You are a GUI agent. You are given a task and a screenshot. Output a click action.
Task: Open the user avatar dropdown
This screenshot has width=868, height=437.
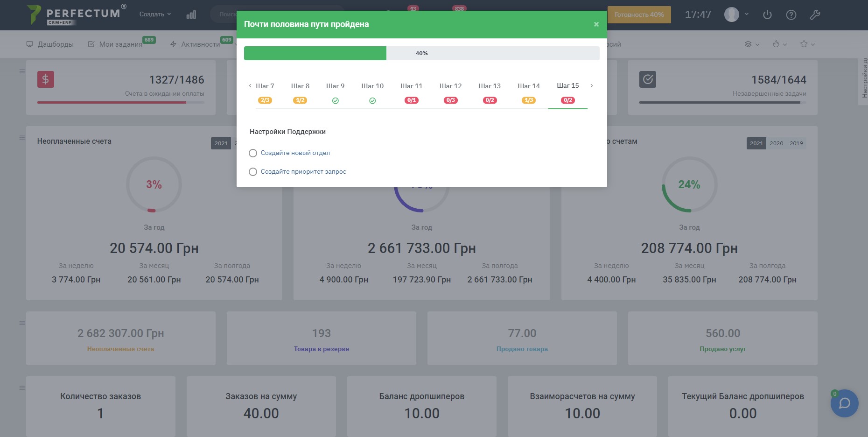click(x=736, y=14)
